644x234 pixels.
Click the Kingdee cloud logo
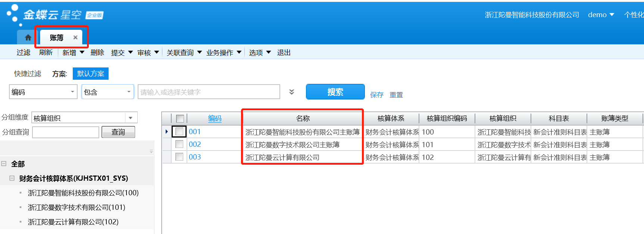55,15
